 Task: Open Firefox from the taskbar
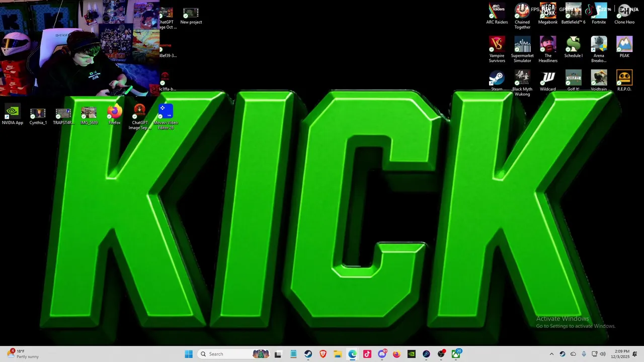point(396,354)
